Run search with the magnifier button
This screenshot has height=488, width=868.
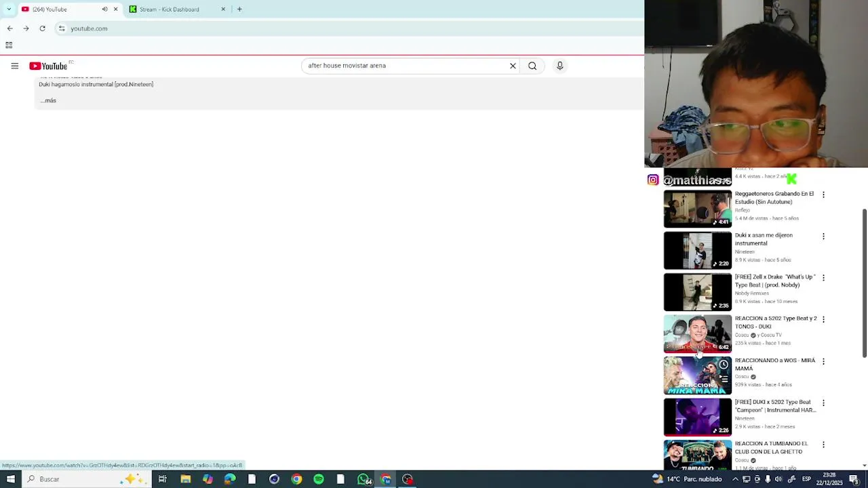(x=532, y=66)
